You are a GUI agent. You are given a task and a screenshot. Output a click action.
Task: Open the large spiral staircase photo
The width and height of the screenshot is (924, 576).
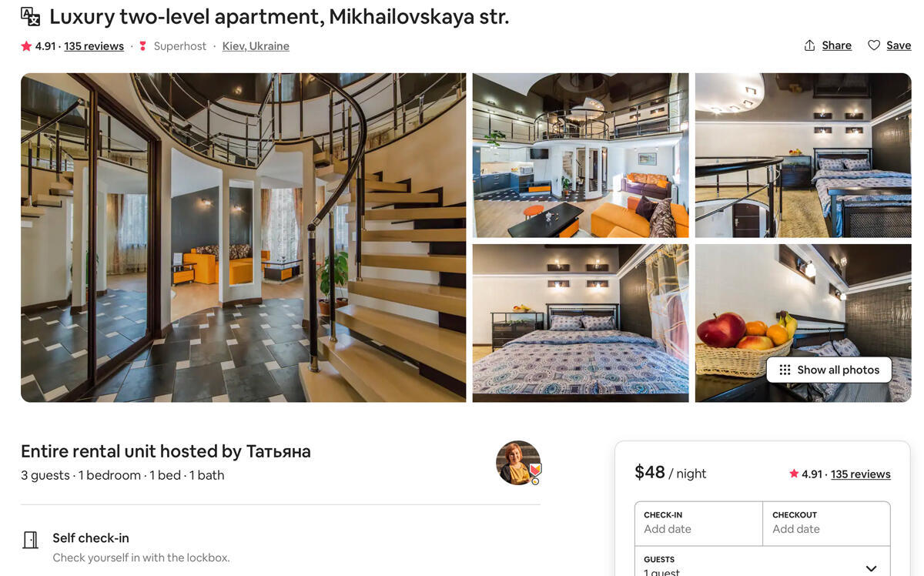click(x=243, y=237)
